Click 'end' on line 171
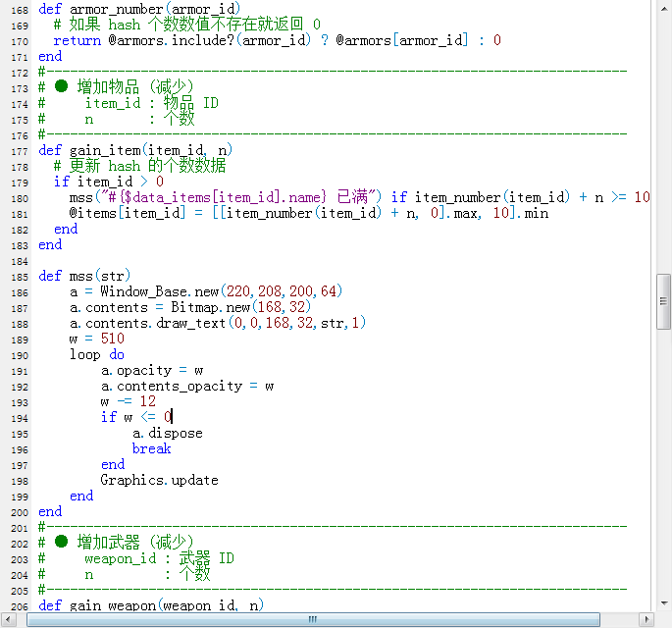Viewport: 672px width, 628px height. [x=50, y=57]
